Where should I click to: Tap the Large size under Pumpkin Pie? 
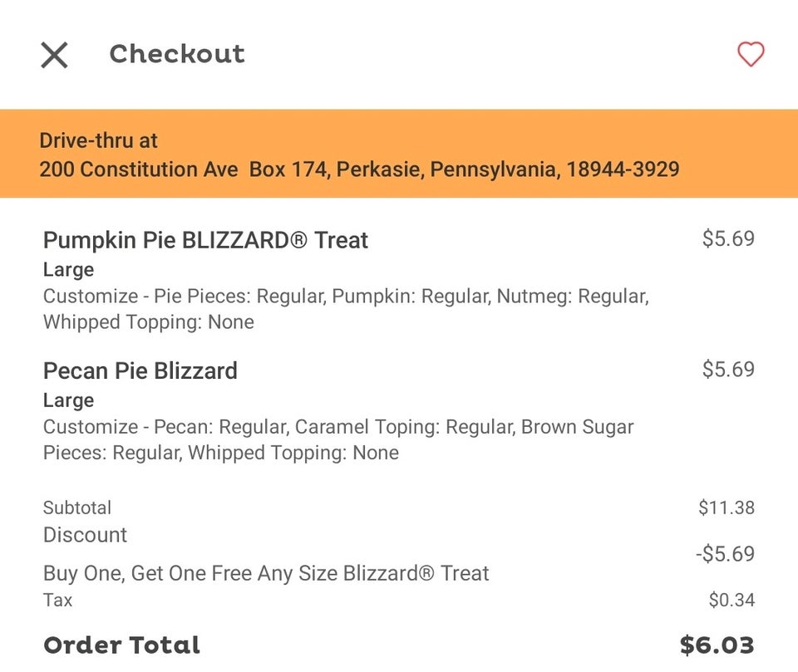pyautogui.click(x=68, y=270)
